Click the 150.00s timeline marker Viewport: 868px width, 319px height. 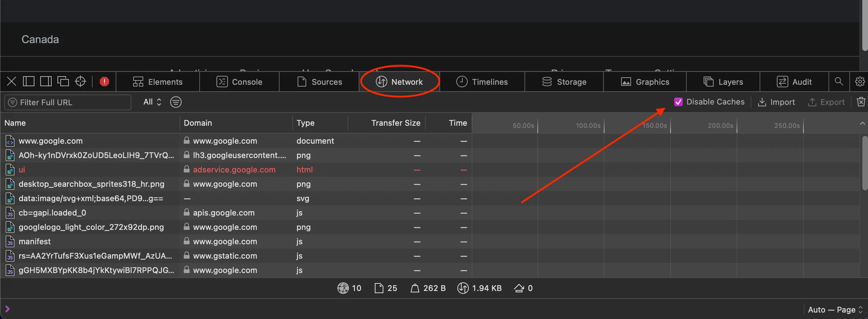point(654,125)
